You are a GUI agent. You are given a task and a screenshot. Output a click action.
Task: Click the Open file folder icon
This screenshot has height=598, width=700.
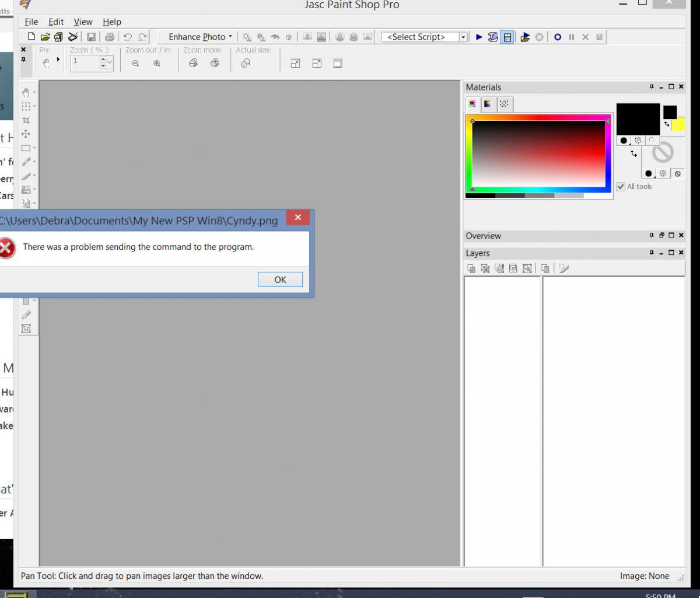pos(45,37)
